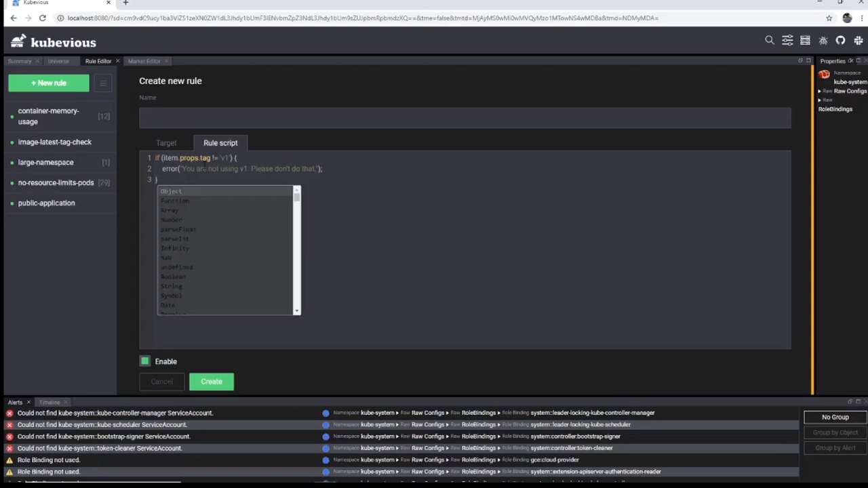The image size is (868, 488).
Task: Choose undefined from the autocomplete list
Action: [x=225, y=267]
